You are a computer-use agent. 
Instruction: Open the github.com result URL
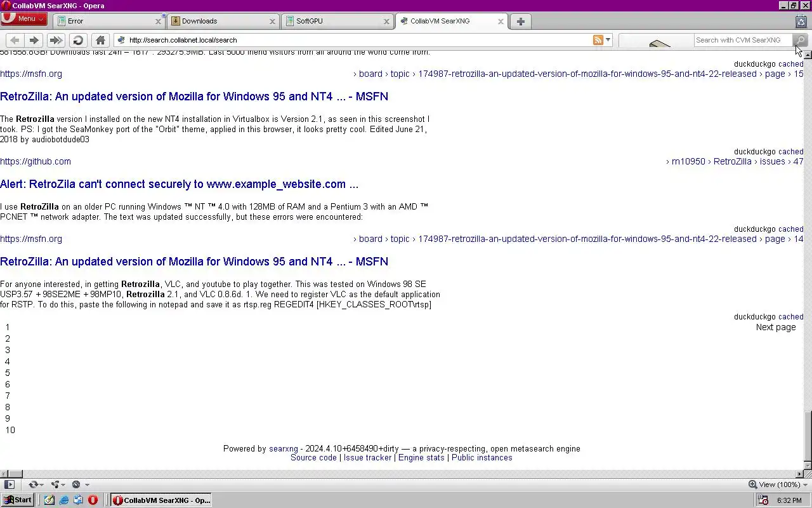click(x=36, y=161)
